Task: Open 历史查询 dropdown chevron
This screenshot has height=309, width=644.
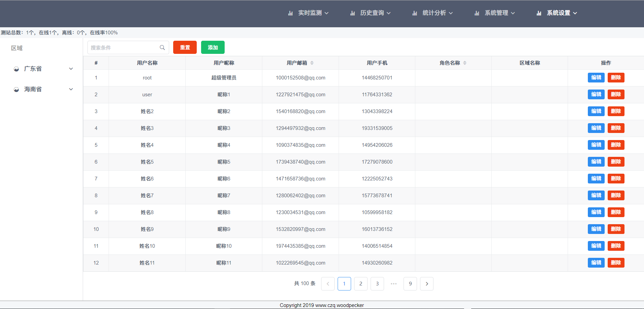Action: pyautogui.click(x=389, y=13)
